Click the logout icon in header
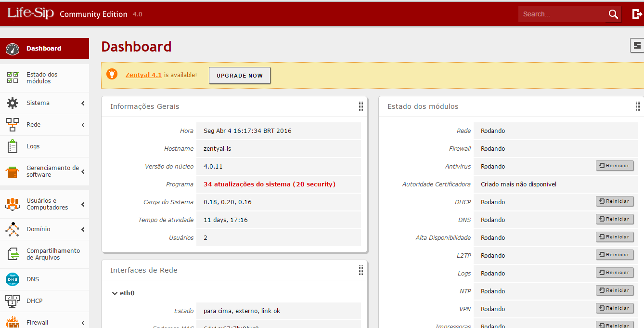644x328 pixels. tap(637, 14)
